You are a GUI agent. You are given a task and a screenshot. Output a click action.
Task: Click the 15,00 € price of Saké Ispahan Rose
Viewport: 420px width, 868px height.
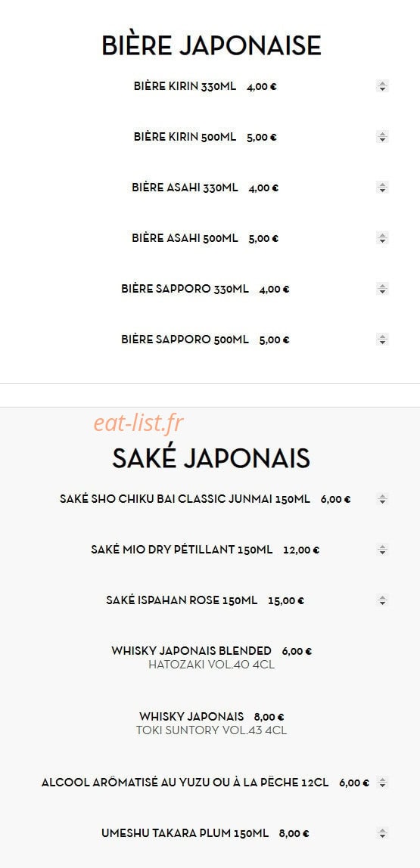coord(286,600)
